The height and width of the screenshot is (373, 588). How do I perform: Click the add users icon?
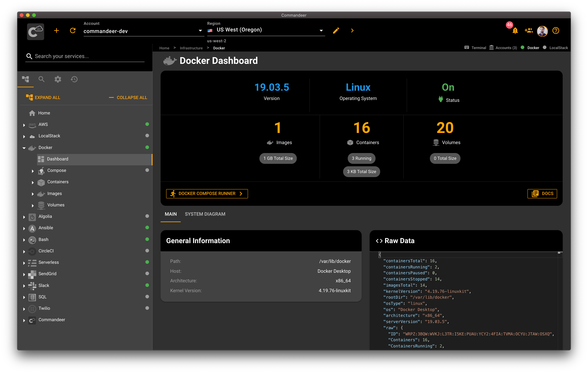(528, 31)
